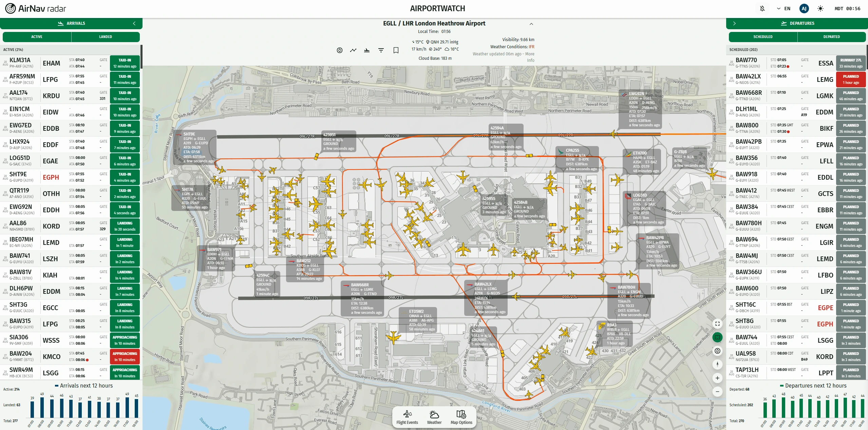
Task: Click the 48 bar in departures chart
Action: click(784, 408)
